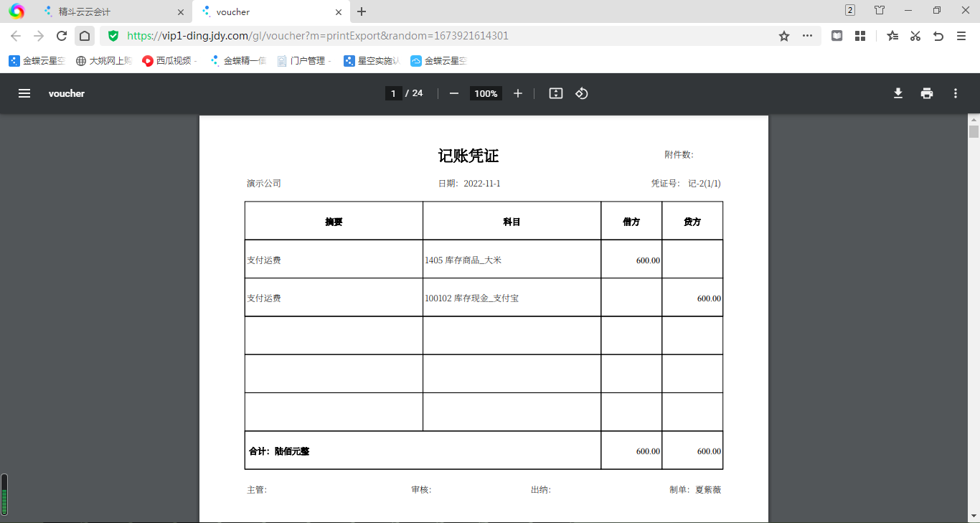Reload the current page
Image resolution: width=980 pixels, height=523 pixels.
click(62, 36)
